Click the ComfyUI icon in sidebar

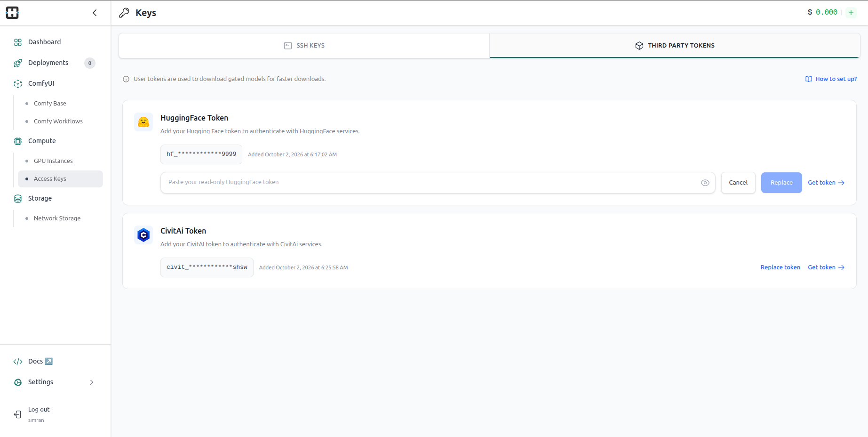point(18,84)
